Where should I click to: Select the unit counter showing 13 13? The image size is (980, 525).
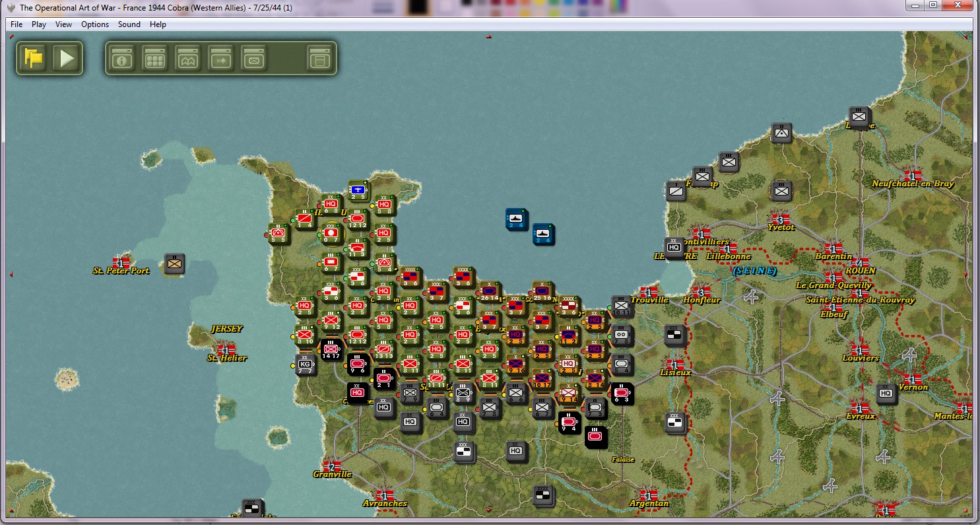(x=384, y=350)
